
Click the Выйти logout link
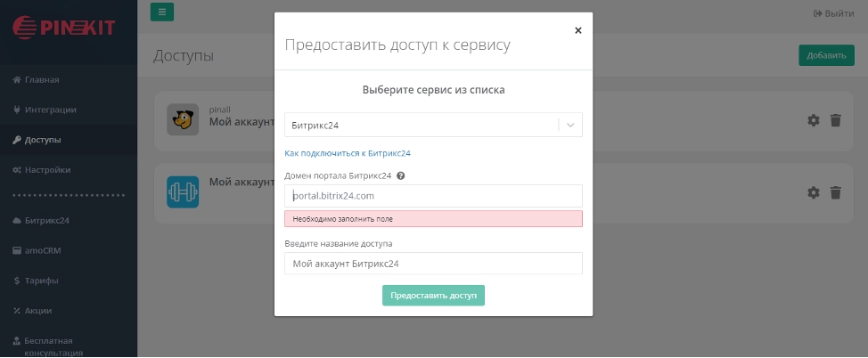(x=833, y=13)
